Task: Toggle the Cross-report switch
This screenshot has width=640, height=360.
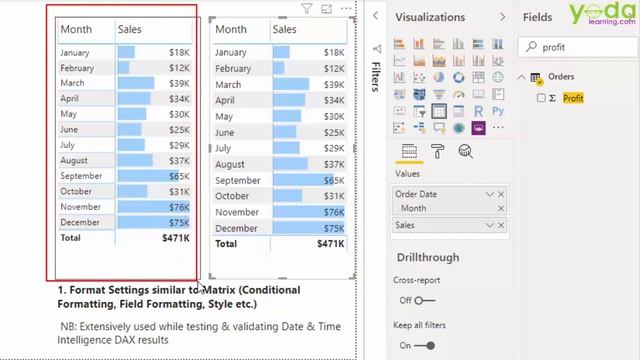Action: coord(424,301)
